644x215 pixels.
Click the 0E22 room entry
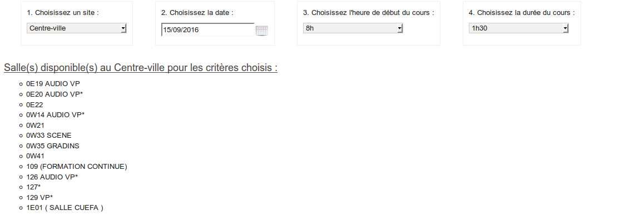point(34,104)
